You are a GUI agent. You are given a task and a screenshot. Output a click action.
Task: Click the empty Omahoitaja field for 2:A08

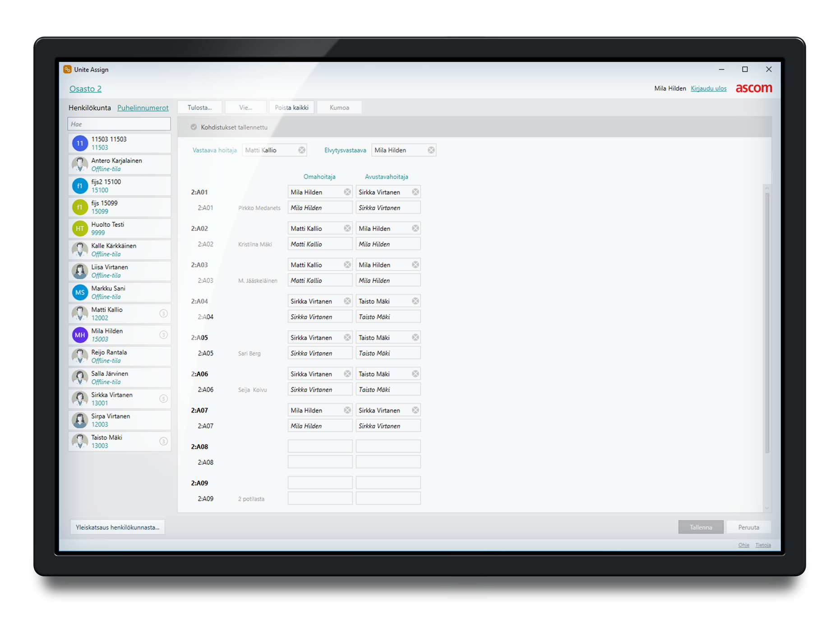pos(320,446)
